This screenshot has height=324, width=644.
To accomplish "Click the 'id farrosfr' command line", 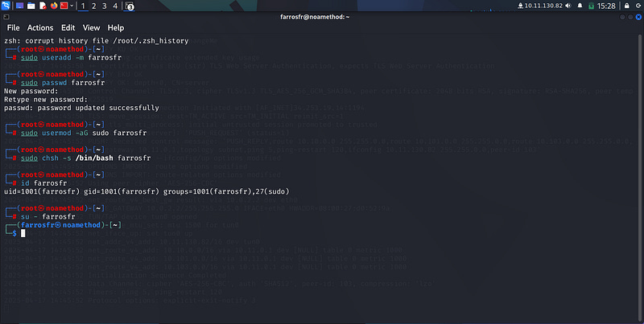I will click(x=43, y=183).
